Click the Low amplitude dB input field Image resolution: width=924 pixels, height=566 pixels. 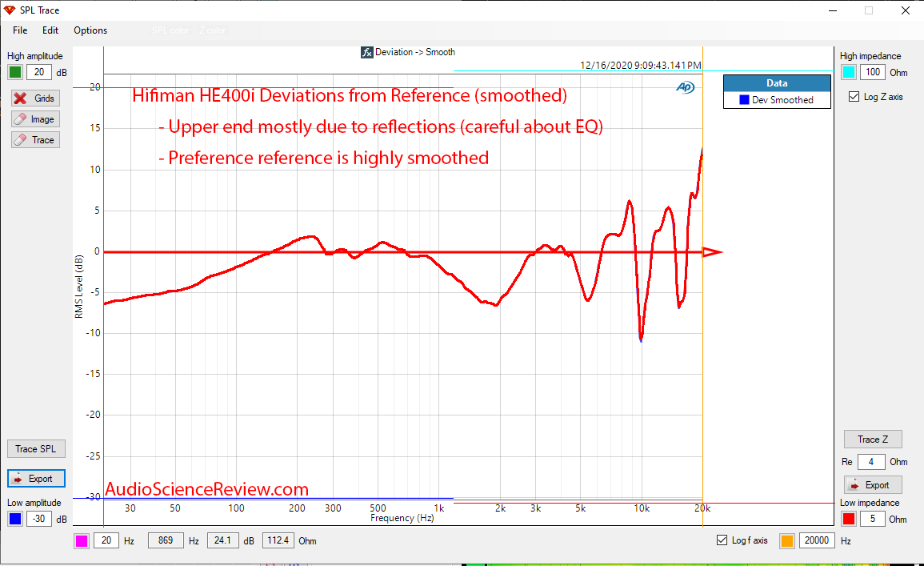point(39,520)
